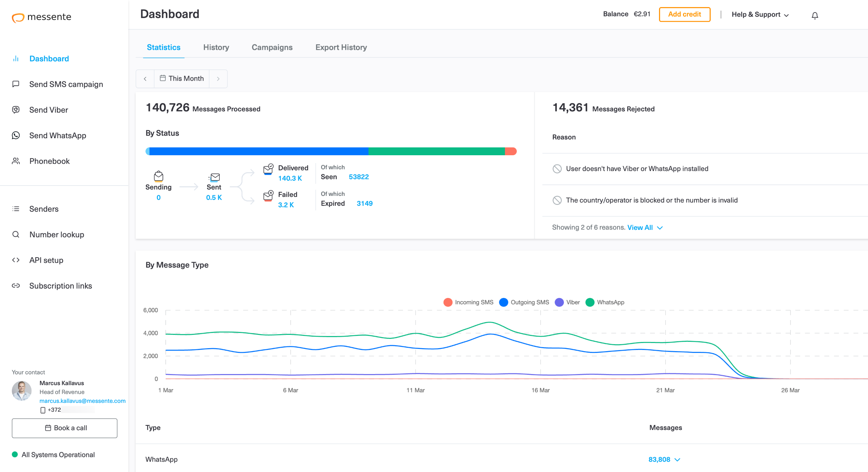
Task: Toggle Viber series in chart legend
Action: (568, 302)
